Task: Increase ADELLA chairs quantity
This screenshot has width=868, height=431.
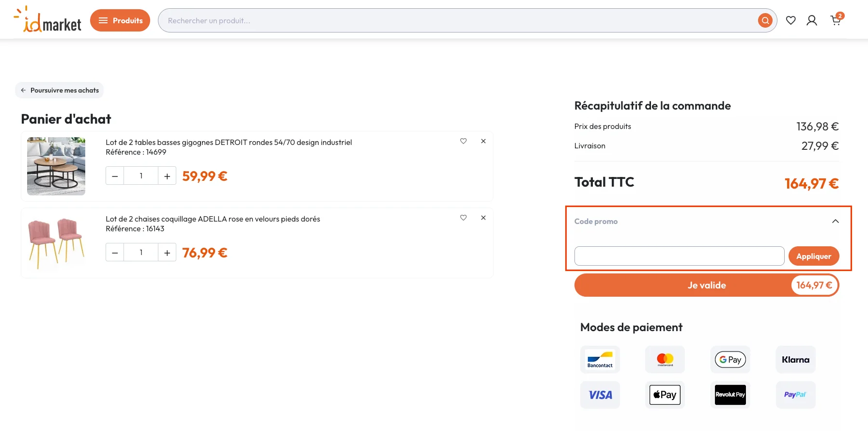Action: 167,253
